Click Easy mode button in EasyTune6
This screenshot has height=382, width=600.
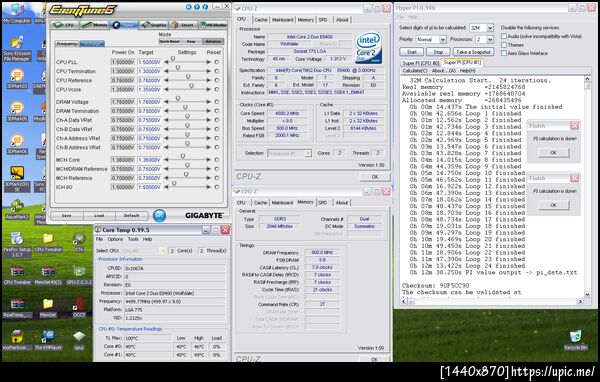[191, 41]
